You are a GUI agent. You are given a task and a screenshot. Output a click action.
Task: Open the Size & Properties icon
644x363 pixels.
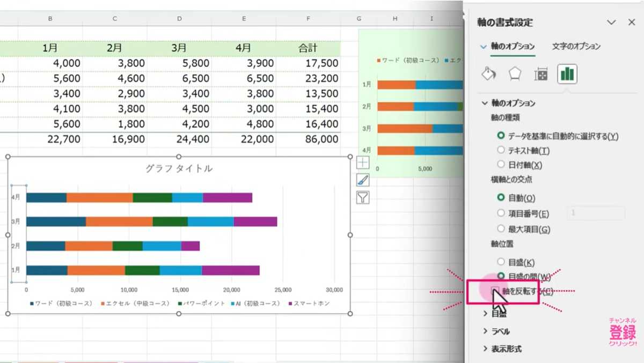click(541, 73)
